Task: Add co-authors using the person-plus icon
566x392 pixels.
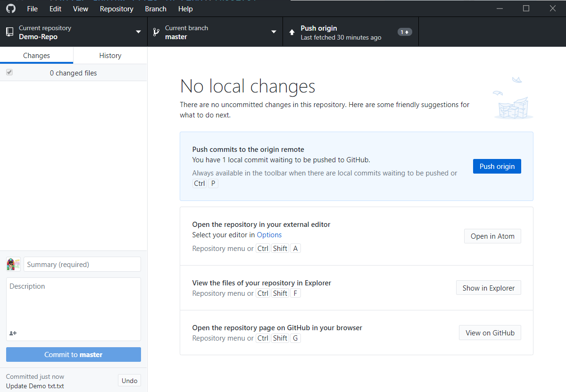Action: pyautogui.click(x=13, y=333)
